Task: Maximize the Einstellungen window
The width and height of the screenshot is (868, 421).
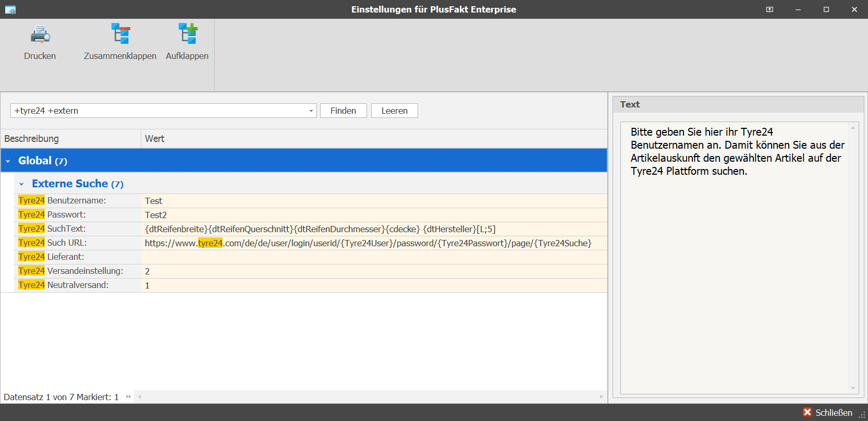Action: (826, 9)
